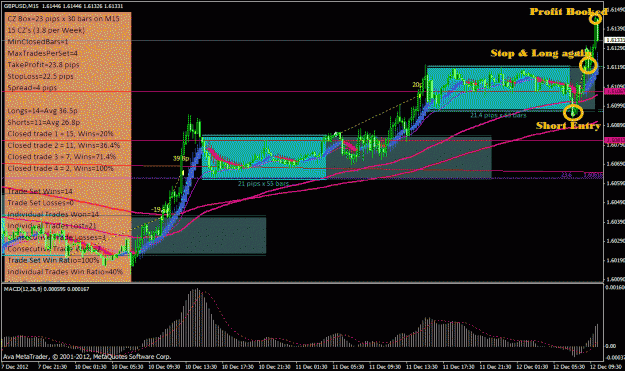Click the '20p' label beside upper box
Image resolution: width=625 pixels, height=371 pixels.
[x=417, y=85]
